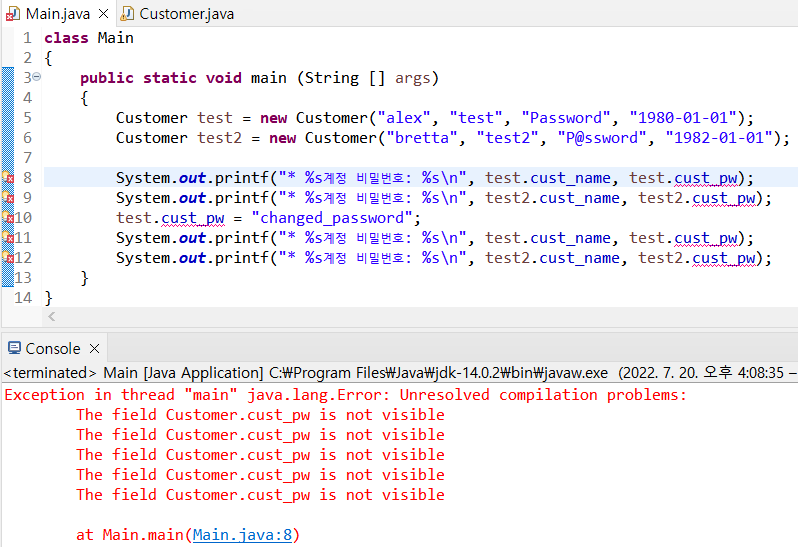The height and width of the screenshot is (547, 798).
Task: Close the Console view tab
Action: click(x=94, y=349)
